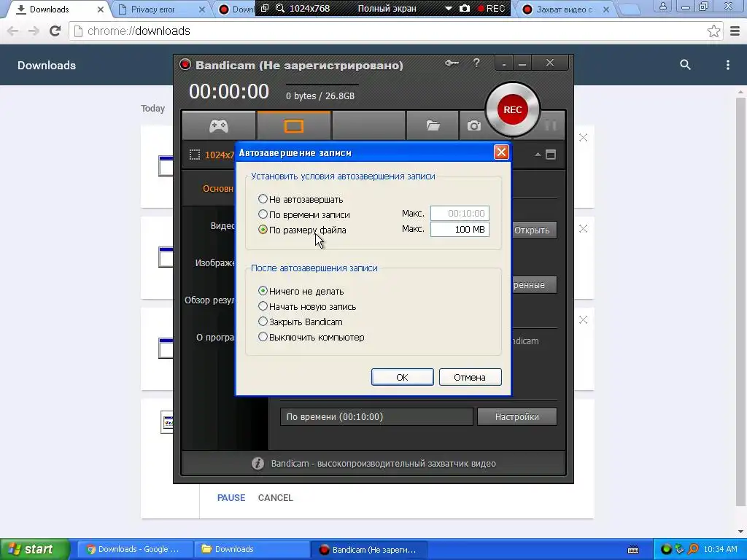
Task: Open the overlay bar size dropdown arrow
Action: [x=449, y=9]
